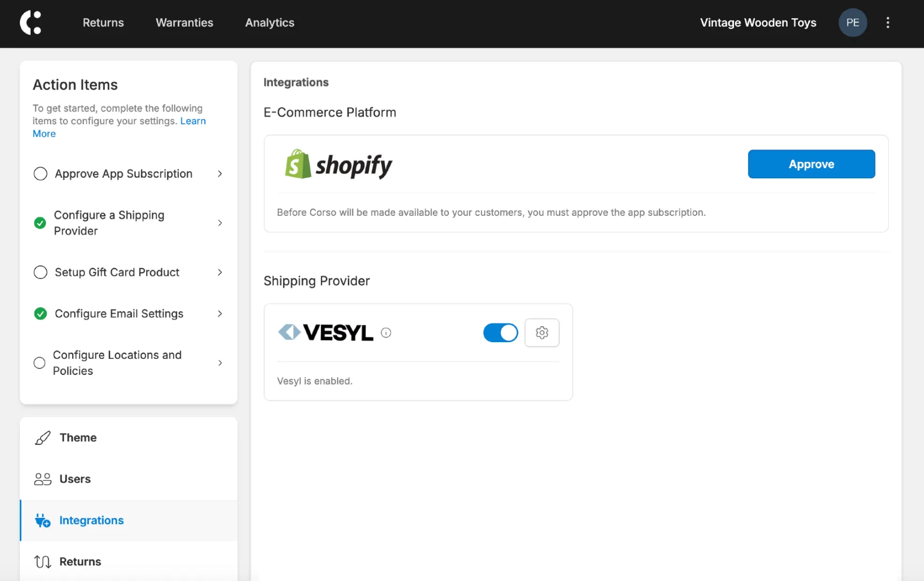Click the 'Action Items' panel title
The width and height of the screenshot is (924, 581).
[75, 85]
